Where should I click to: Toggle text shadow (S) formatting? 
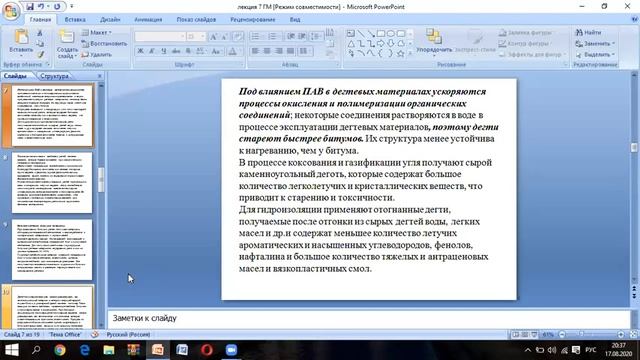188,51
